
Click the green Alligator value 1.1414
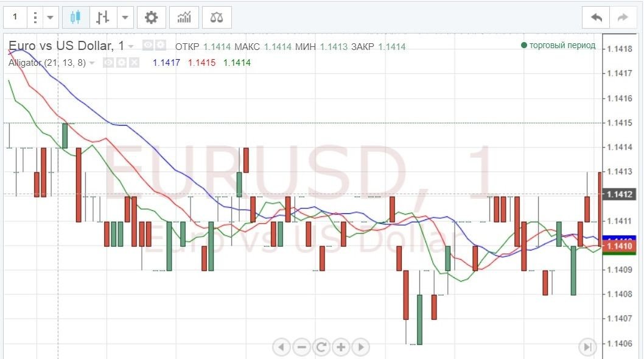click(237, 63)
